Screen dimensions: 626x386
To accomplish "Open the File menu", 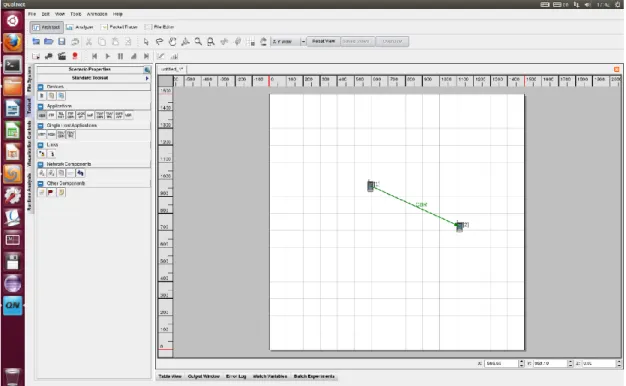I will [32, 14].
